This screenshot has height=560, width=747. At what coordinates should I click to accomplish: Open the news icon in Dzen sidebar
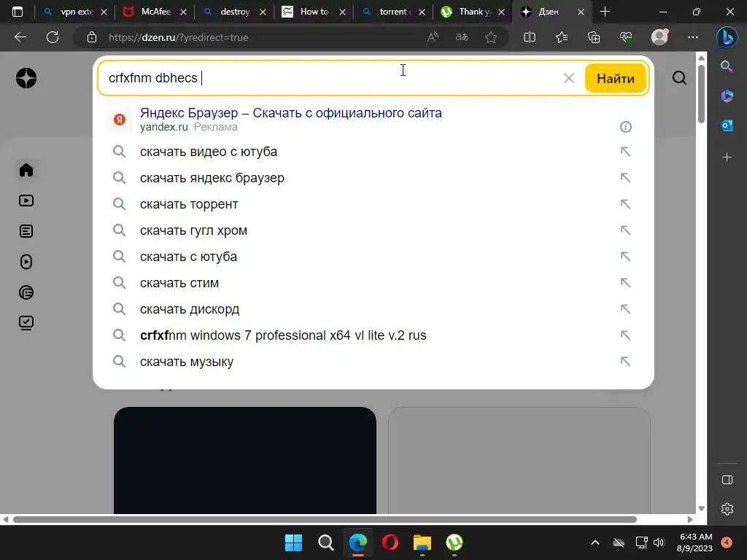pyautogui.click(x=26, y=292)
